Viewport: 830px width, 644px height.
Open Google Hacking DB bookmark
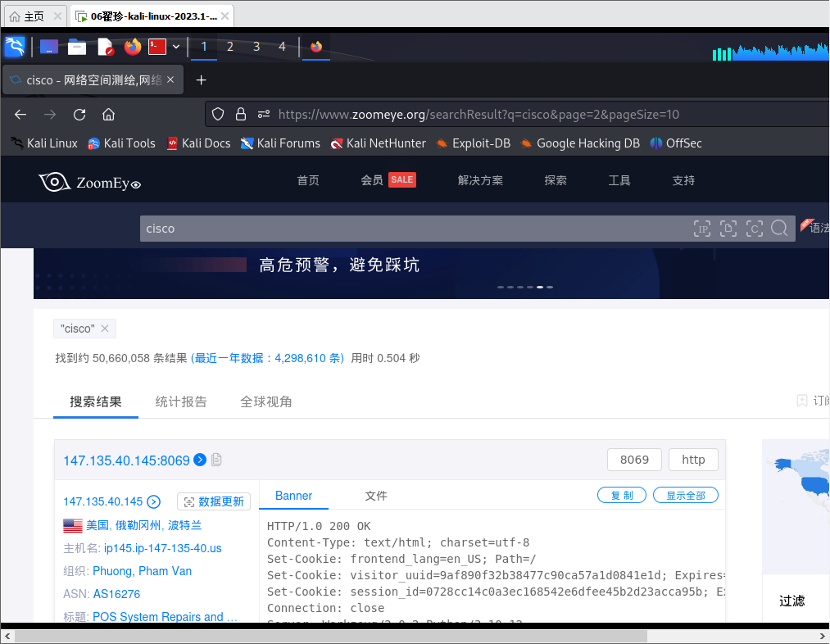coord(581,143)
